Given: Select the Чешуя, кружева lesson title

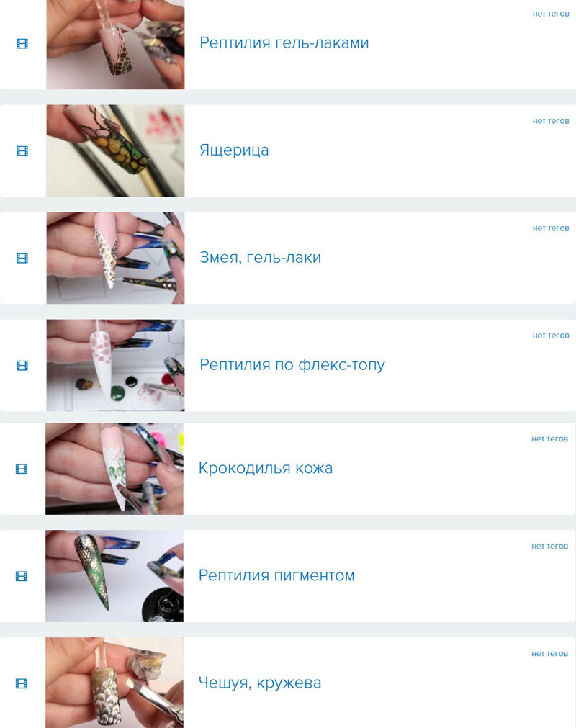Looking at the screenshot, I should 260,683.
